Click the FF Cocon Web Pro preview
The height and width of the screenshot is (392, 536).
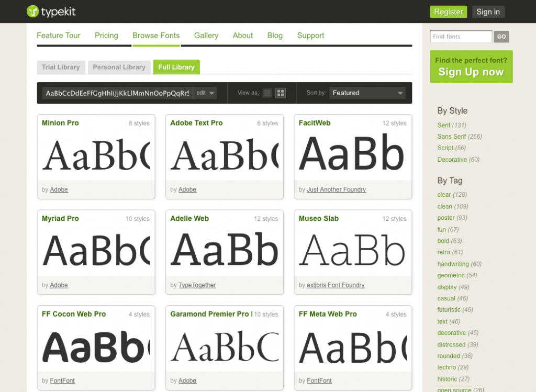click(x=96, y=346)
